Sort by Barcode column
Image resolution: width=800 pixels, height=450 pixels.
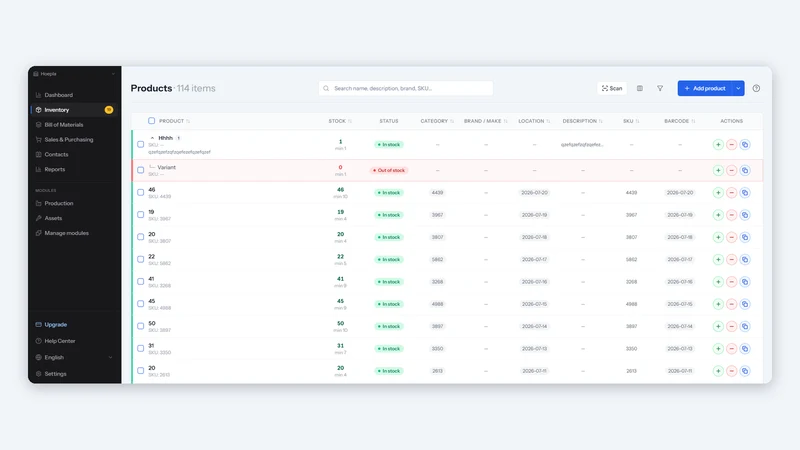point(680,121)
